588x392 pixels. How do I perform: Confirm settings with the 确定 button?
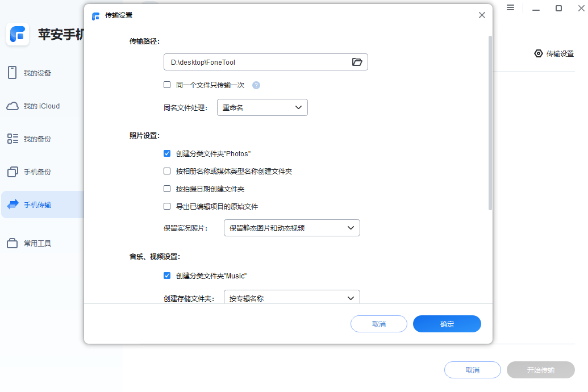point(447,323)
